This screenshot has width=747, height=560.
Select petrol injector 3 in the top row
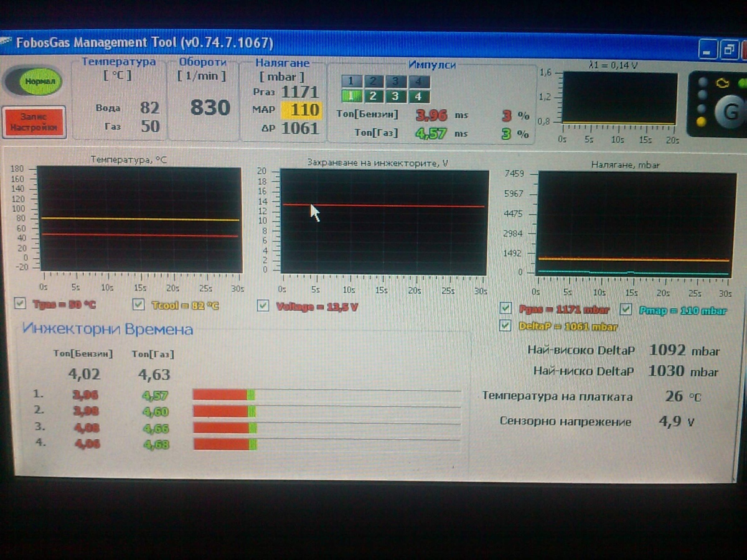(x=396, y=82)
